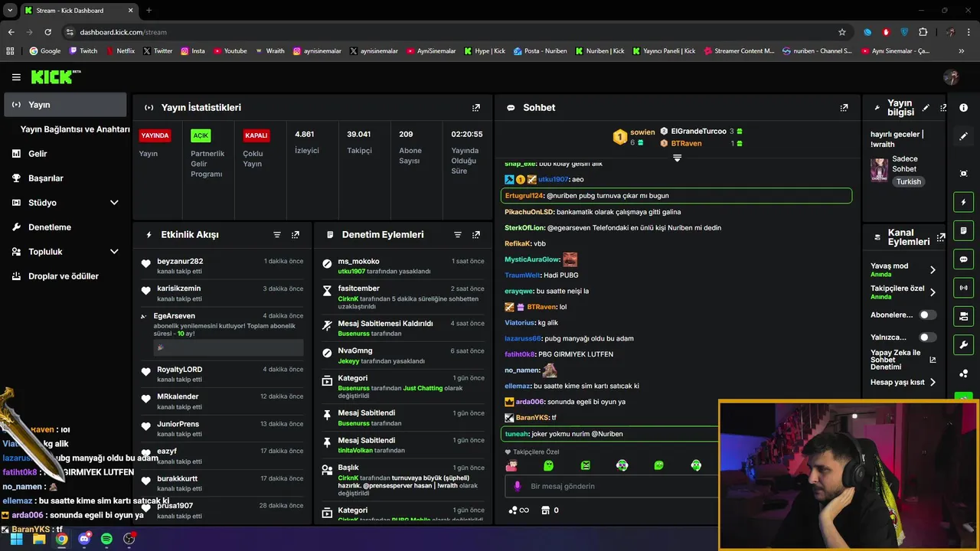Click beyzanur282 in the activity feed

point(180,261)
